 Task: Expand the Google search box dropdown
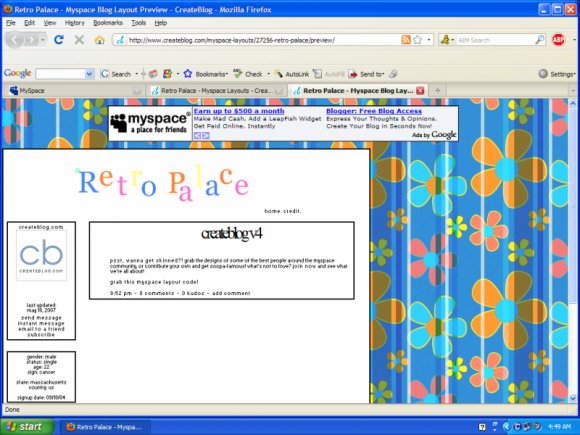point(89,74)
